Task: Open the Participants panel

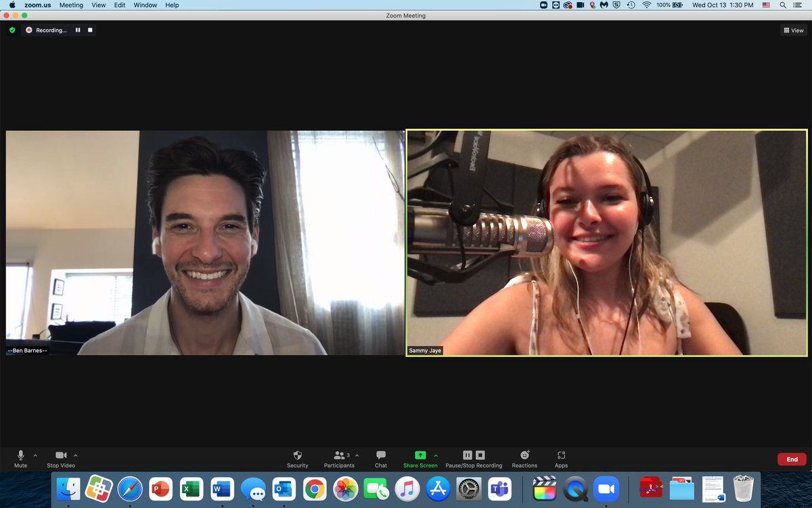Action: [339, 459]
